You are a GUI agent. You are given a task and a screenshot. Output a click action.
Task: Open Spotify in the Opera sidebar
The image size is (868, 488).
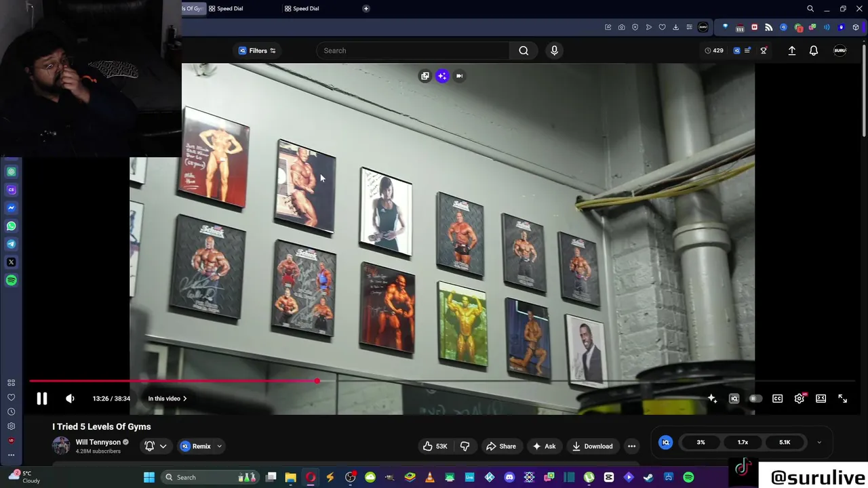pos(11,281)
